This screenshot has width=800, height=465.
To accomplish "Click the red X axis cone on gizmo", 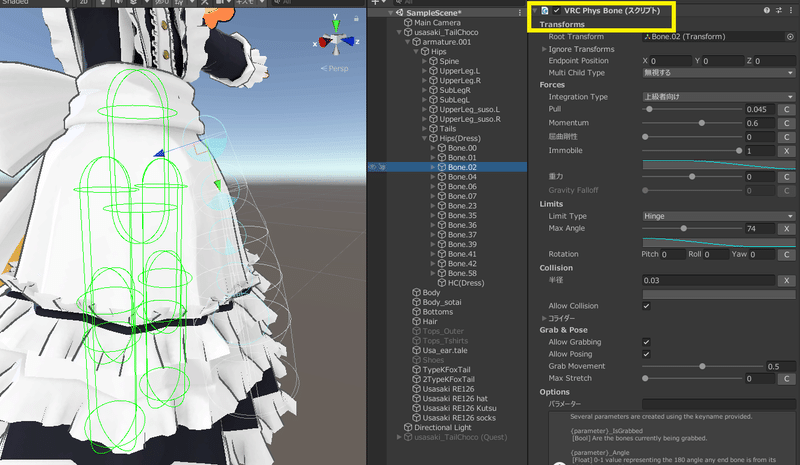I will 324,42.
